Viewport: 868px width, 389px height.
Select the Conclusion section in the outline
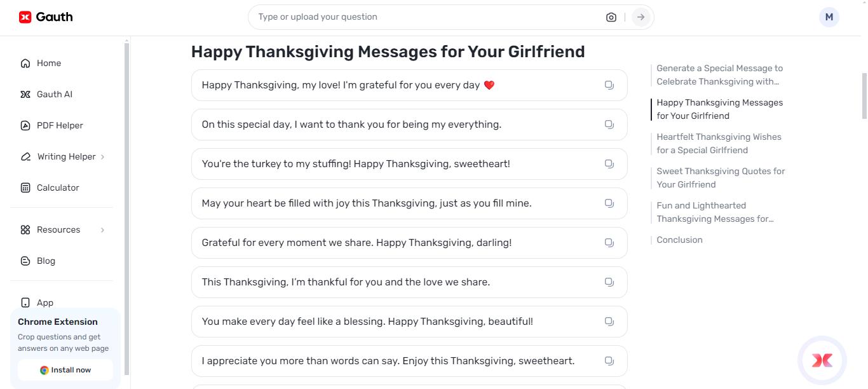click(679, 240)
